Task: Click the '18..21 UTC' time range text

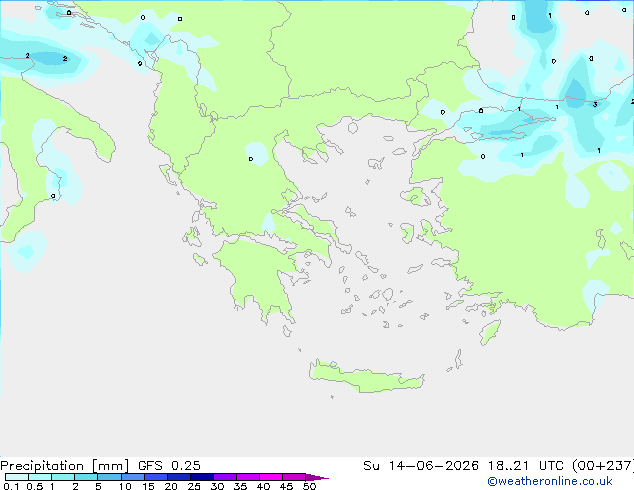Action: pyautogui.click(x=528, y=466)
